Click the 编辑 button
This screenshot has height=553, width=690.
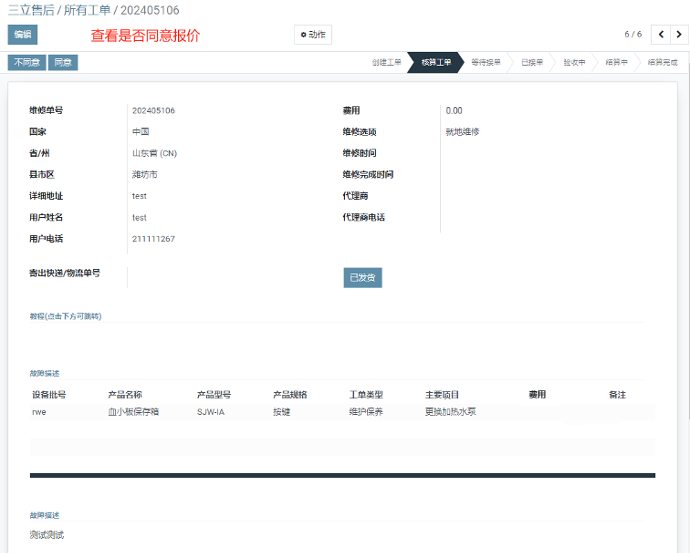(22, 35)
